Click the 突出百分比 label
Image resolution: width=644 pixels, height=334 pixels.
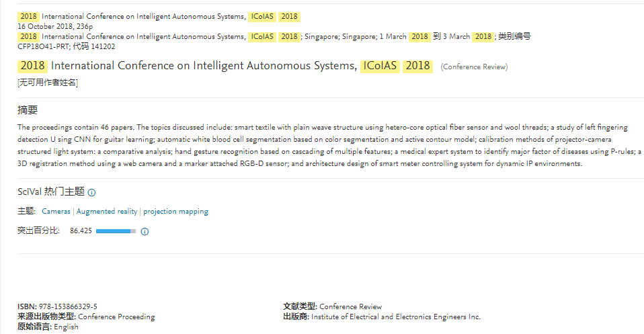[x=38, y=231]
